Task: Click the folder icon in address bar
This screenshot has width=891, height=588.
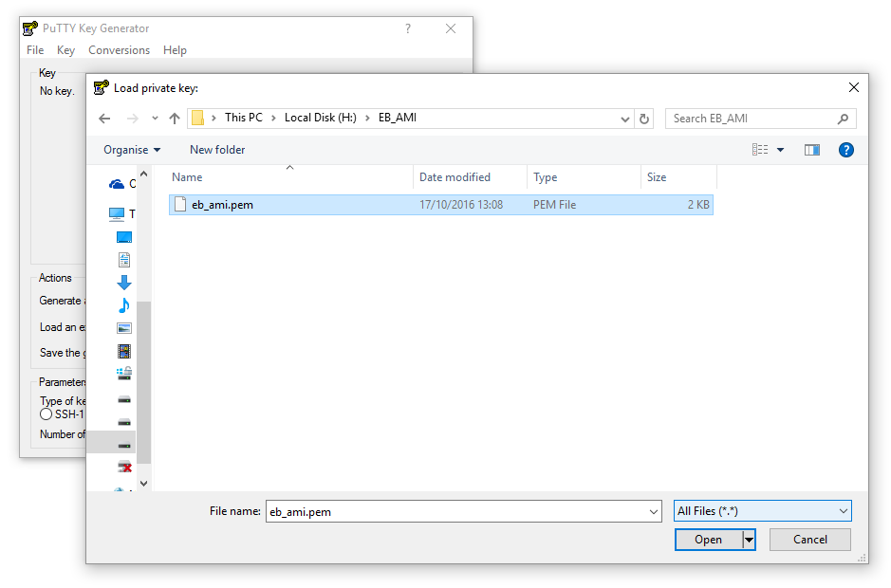Action: coord(197,119)
